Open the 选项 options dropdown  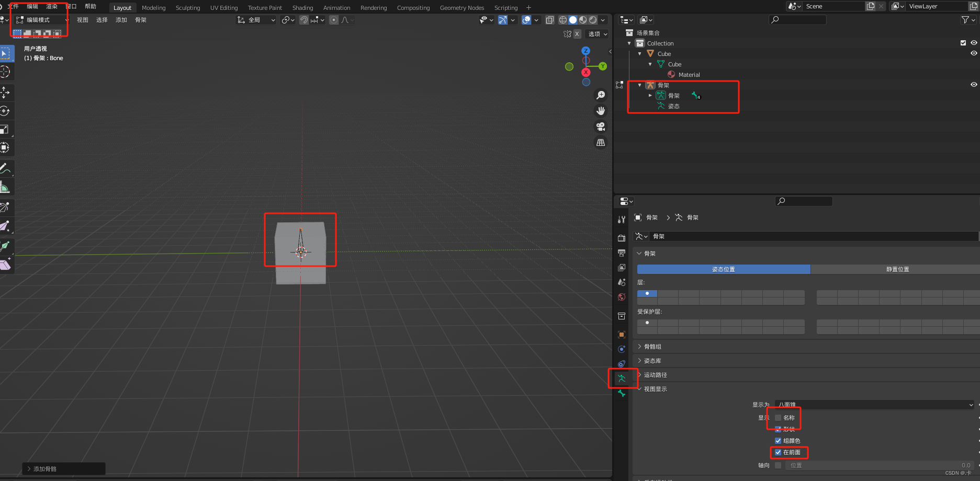click(x=598, y=34)
